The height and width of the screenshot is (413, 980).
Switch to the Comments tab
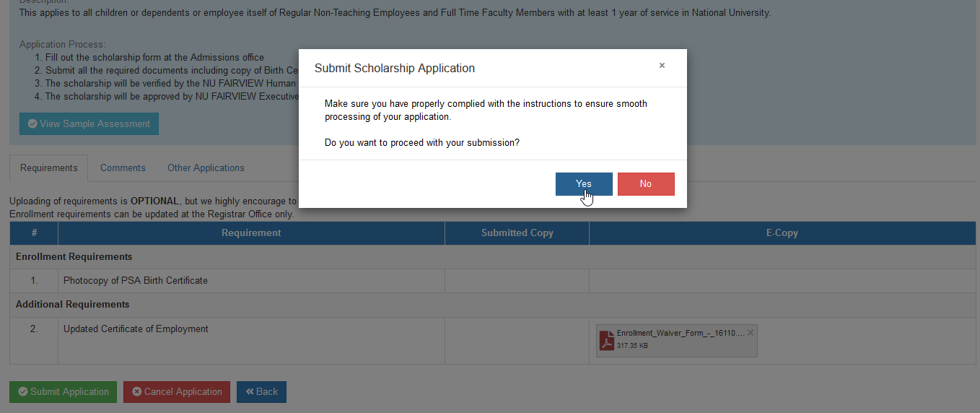click(x=123, y=168)
